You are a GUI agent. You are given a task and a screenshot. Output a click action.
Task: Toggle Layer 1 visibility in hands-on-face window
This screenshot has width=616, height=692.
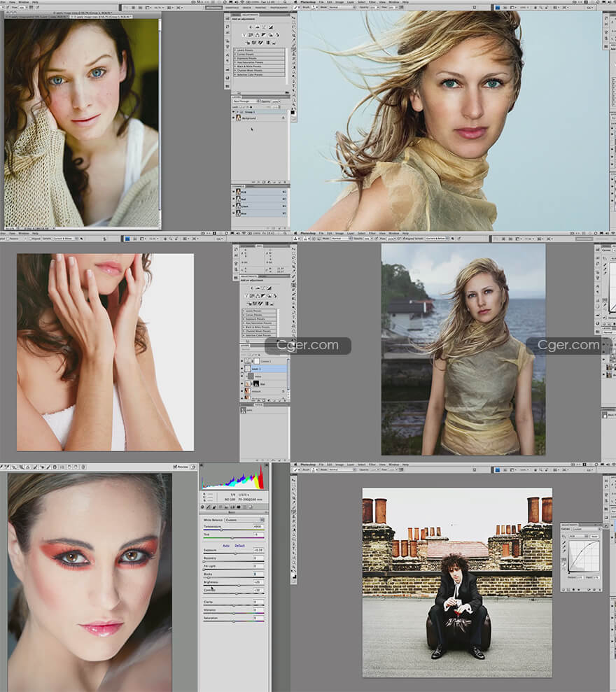click(242, 369)
